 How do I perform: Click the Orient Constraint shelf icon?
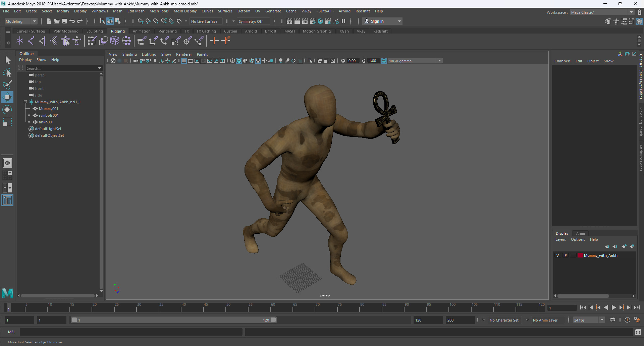click(164, 41)
